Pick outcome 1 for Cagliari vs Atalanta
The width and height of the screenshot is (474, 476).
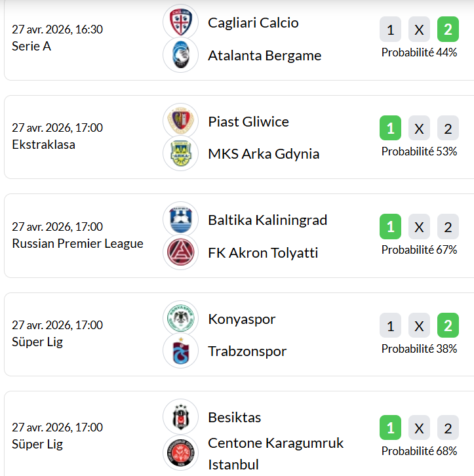click(x=390, y=30)
